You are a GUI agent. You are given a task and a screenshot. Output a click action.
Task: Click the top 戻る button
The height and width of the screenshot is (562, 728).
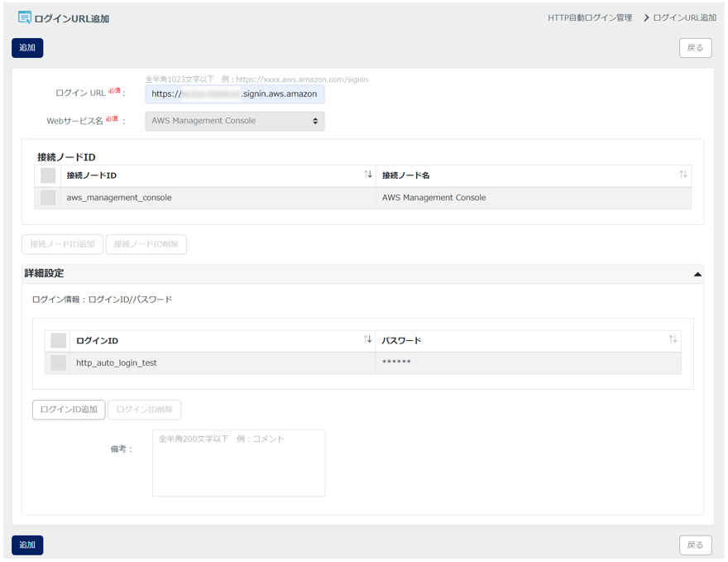[695, 48]
